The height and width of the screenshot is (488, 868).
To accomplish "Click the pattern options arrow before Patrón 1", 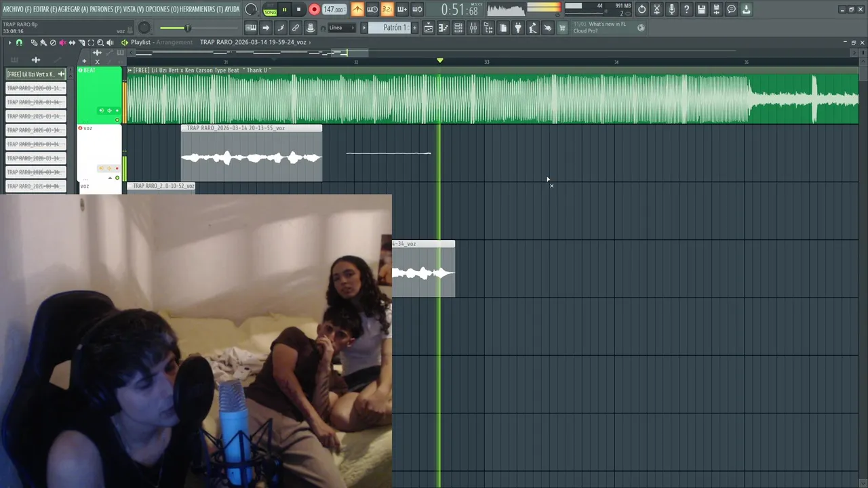I will pyautogui.click(x=363, y=28).
